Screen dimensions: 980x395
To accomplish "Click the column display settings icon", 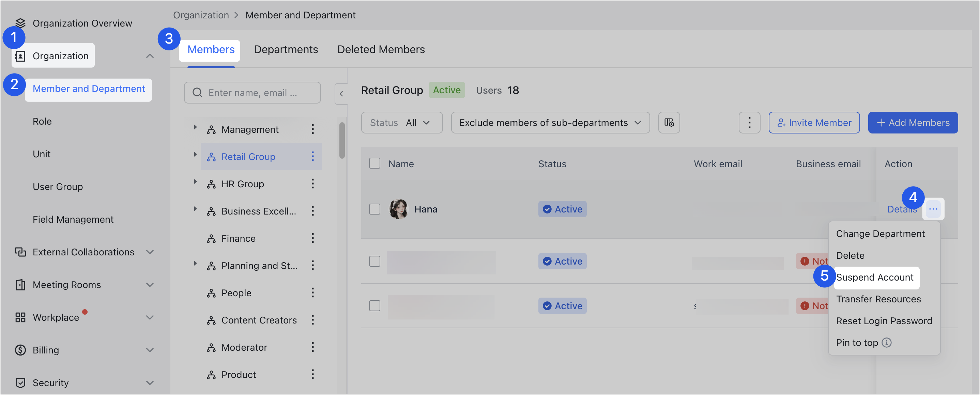I will click(669, 122).
